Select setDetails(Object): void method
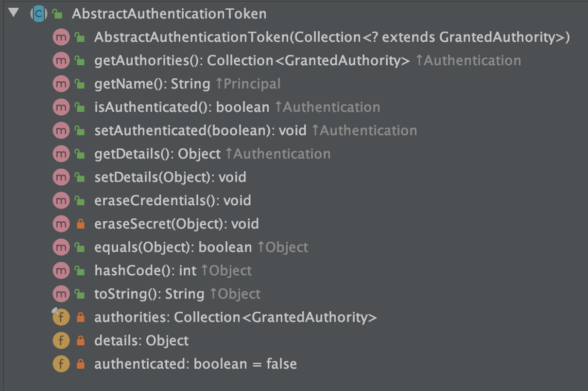The width and height of the screenshot is (588, 391). click(x=170, y=178)
